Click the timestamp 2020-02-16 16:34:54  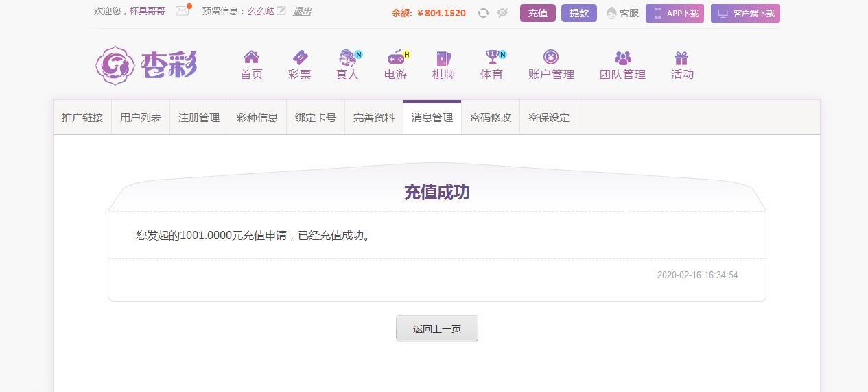(x=697, y=275)
